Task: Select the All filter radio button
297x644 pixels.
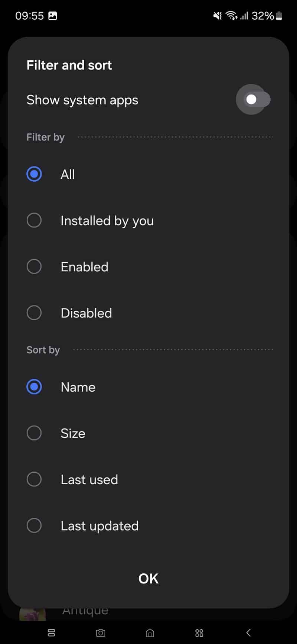Action: coord(34,174)
